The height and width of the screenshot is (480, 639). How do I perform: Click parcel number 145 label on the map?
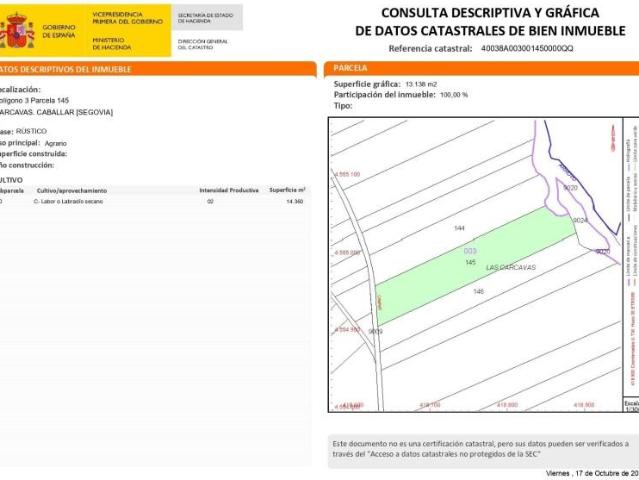tap(471, 262)
